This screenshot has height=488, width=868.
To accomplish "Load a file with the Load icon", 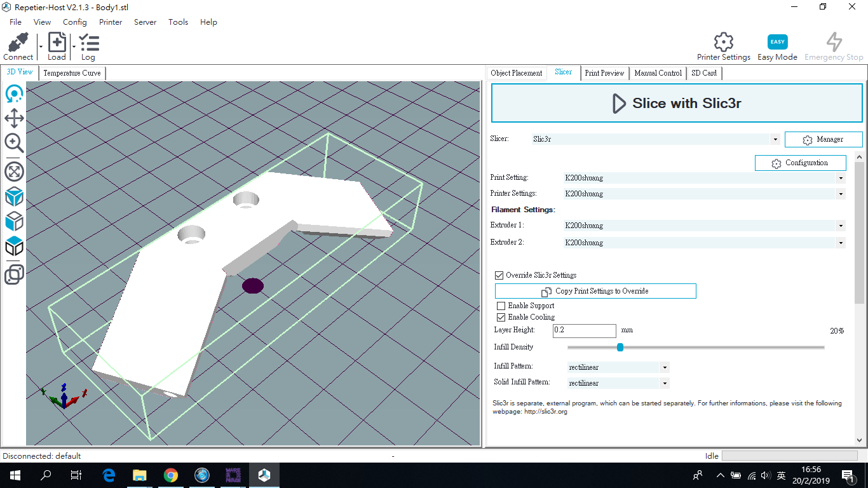I will (57, 43).
